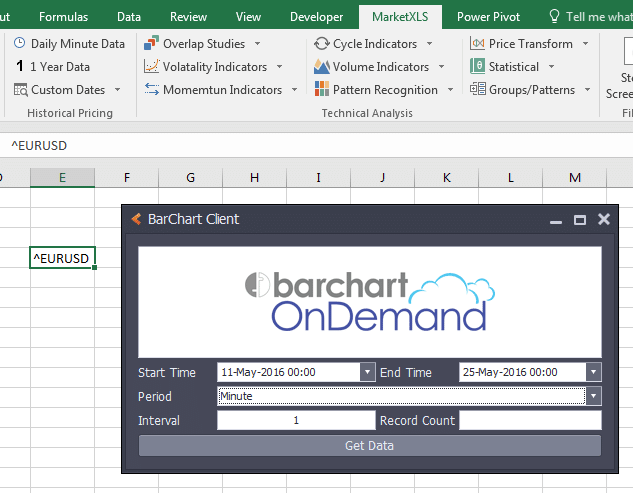The width and height of the screenshot is (633, 493).
Task: Switch to the Data ribbon tab
Action: point(129,17)
